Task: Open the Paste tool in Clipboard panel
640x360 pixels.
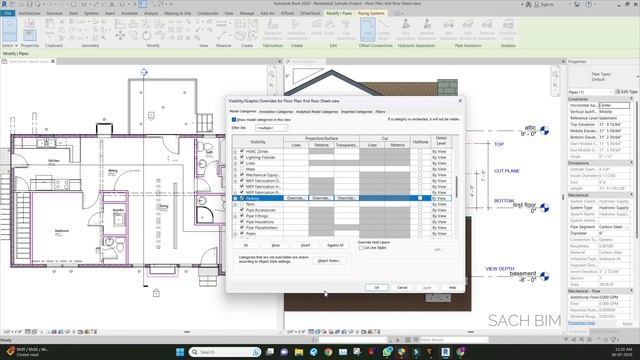Action: pos(49,28)
